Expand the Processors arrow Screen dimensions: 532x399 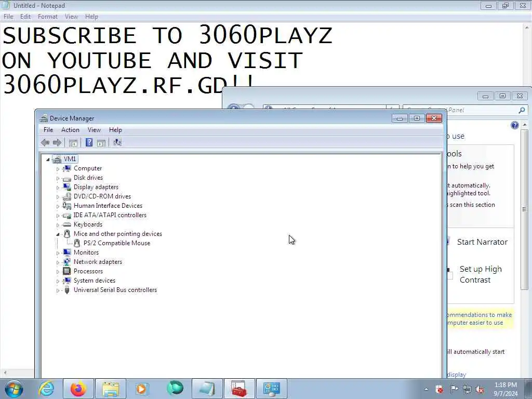coord(58,271)
